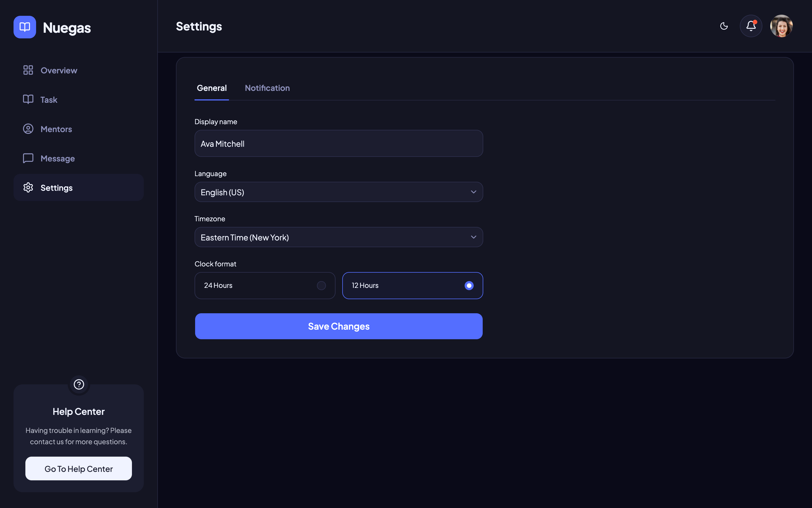Switch to the General tab

(212, 88)
